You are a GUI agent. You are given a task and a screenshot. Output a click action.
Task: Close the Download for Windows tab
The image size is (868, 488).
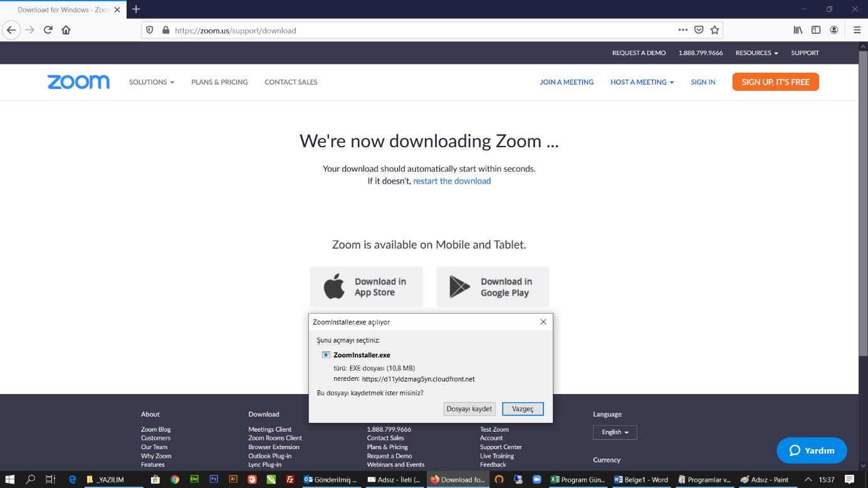(x=117, y=10)
